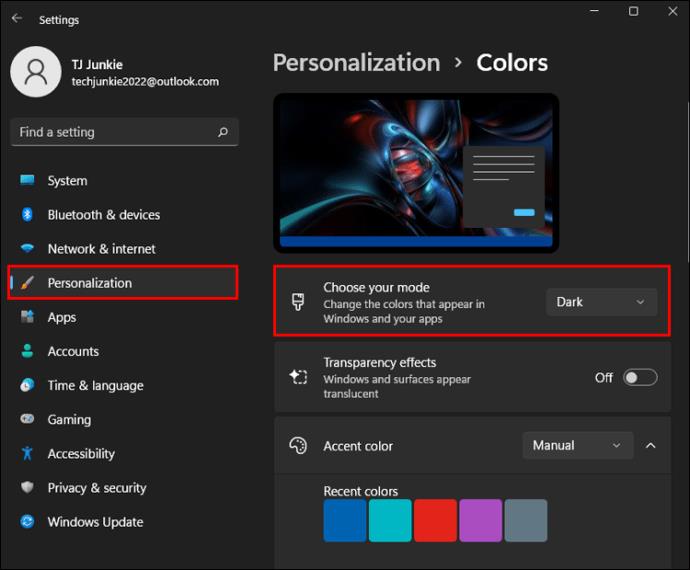The height and width of the screenshot is (570, 690).
Task: Click the Personalization breadcrumb link
Action: pos(356,63)
